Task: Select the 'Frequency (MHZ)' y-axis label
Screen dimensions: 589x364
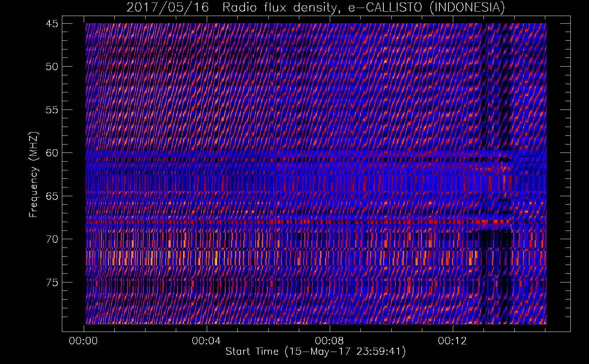Action: (x=33, y=175)
